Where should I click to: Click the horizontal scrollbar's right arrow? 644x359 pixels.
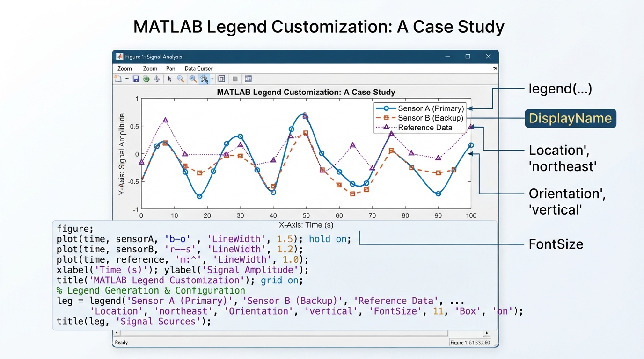pos(487,333)
